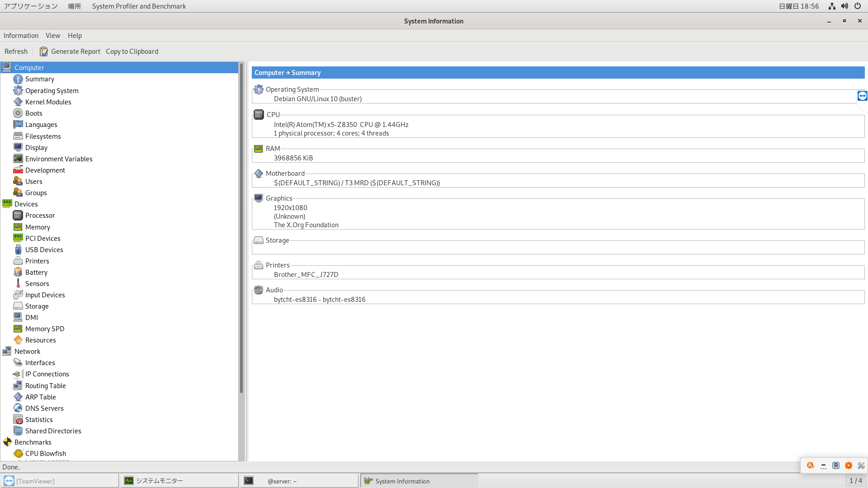The height and width of the screenshot is (488, 868).
Task: Select the CPU Blowfish benchmark icon
Action: 18,454
